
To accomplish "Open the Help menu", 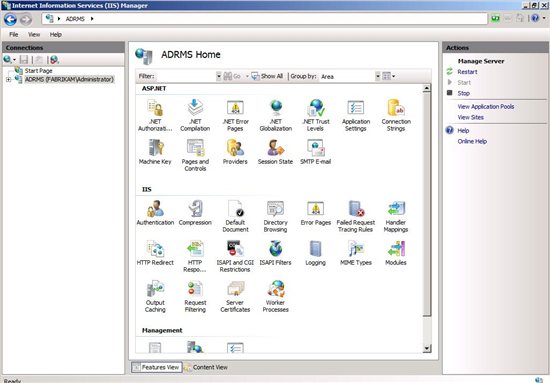I will click(55, 34).
